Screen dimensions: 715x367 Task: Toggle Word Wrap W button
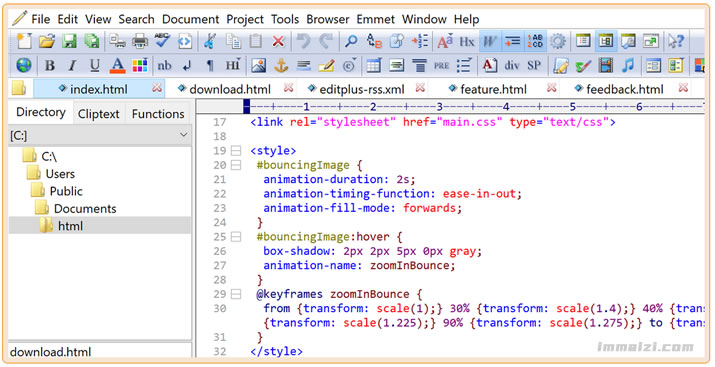click(489, 41)
